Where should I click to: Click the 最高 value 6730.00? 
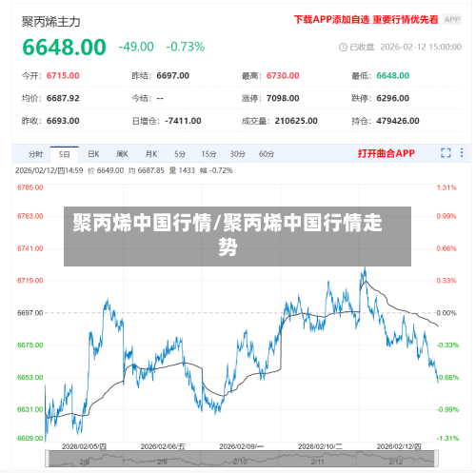click(283, 76)
